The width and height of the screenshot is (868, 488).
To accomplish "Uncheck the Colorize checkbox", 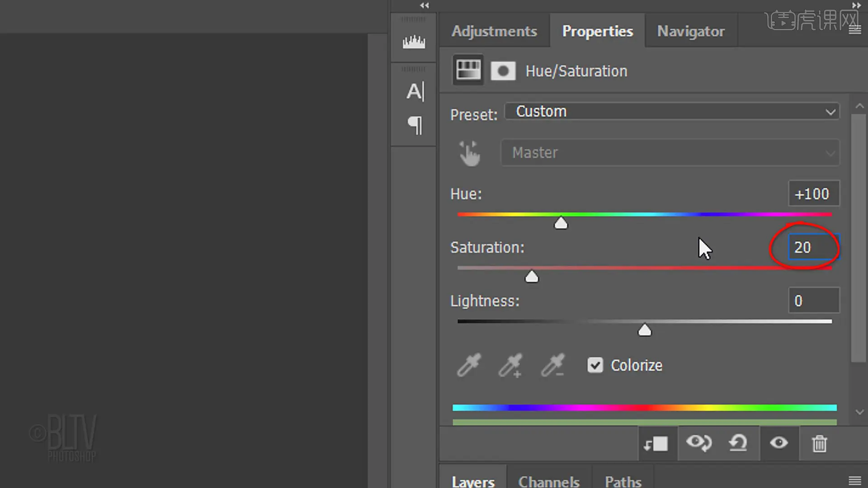I will [595, 365].
